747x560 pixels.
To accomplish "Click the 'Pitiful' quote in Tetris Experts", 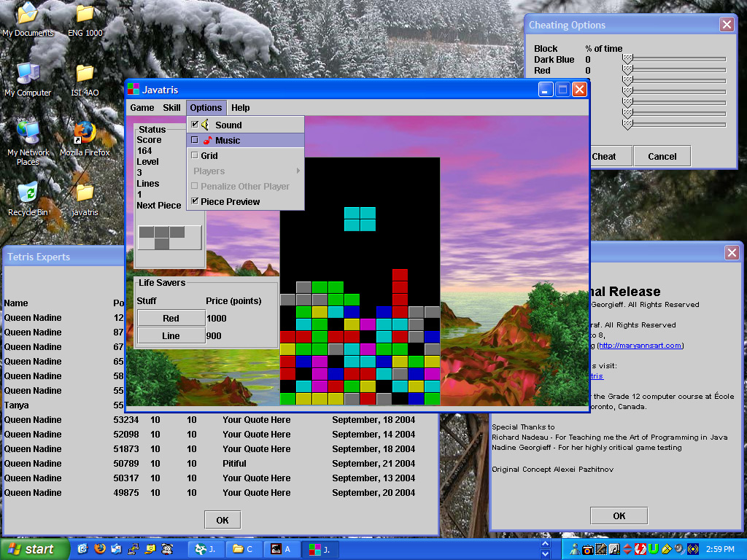I will (234, 463).
